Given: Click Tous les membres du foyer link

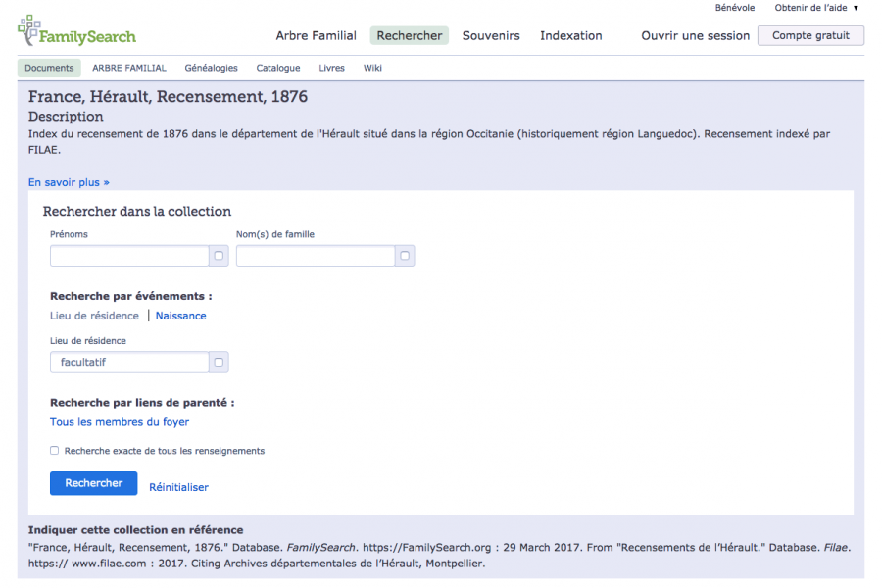Looking at the screenshot, I should 120,422.
